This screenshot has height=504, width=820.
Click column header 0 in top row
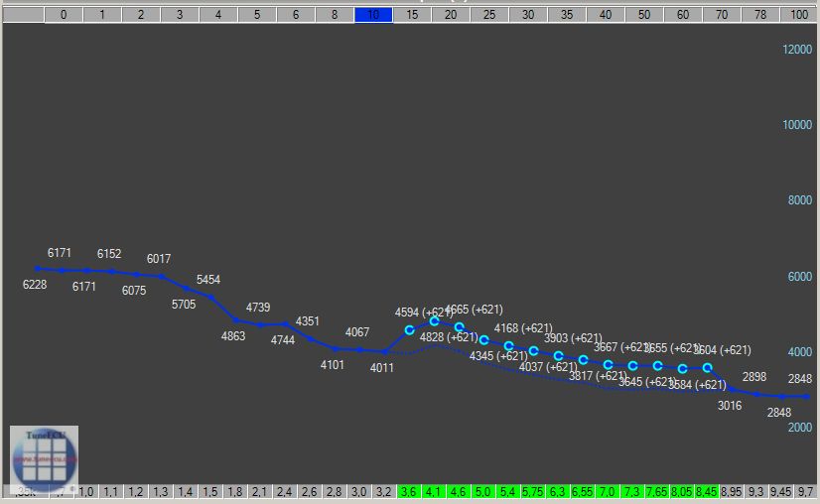pyautogui.click(x=64, y=15)
